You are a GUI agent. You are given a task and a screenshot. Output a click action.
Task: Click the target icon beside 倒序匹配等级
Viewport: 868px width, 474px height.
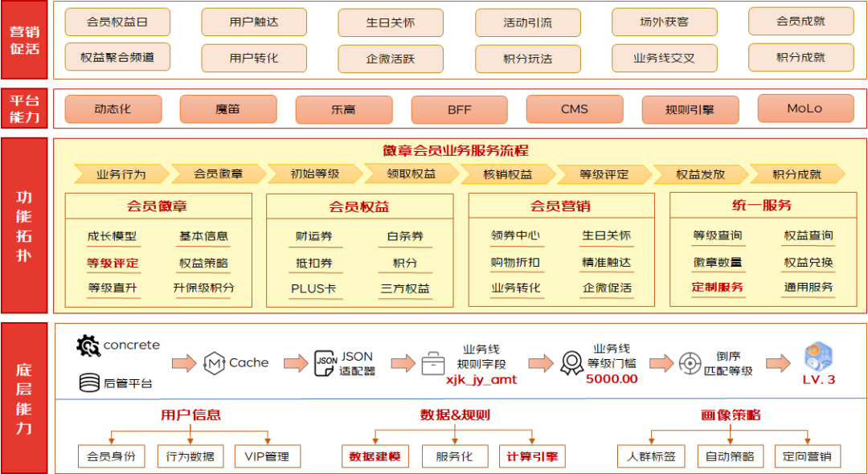coord(690,363)
